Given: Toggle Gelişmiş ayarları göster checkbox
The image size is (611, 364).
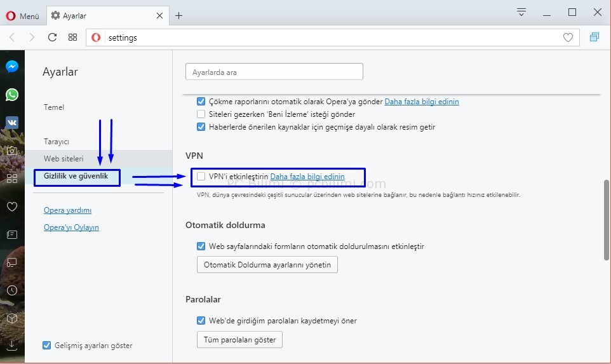Looking at the screenshot, I should (x=46, y=346).
